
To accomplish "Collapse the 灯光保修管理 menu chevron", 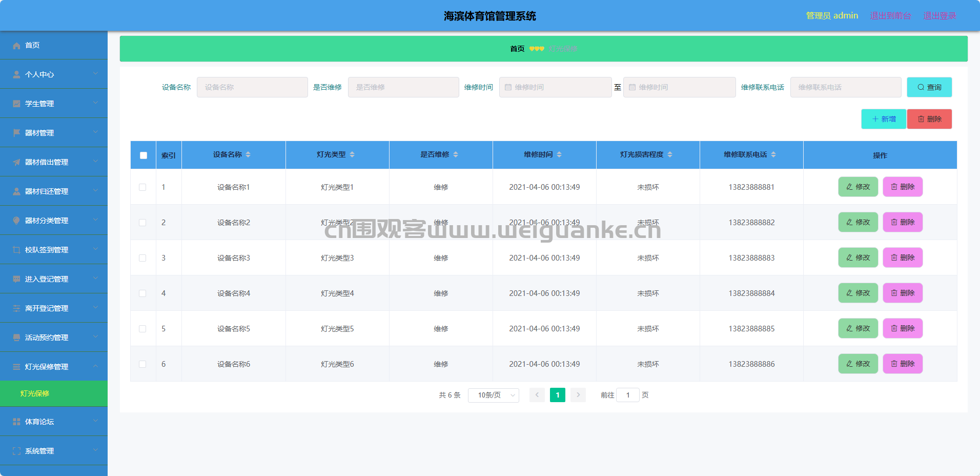I will [95, 366].
